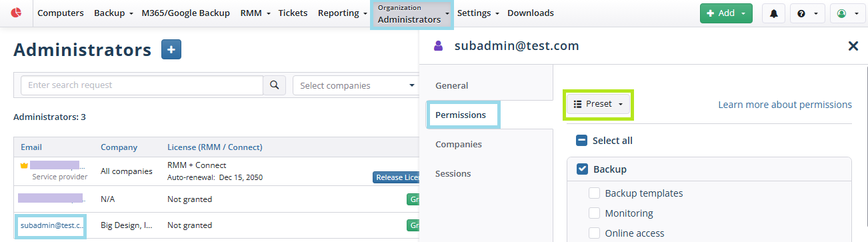Open Learn more about permissions link
The width and height of the screenshot is (868, 242).
pyautogui.click(x=785, y=105)
